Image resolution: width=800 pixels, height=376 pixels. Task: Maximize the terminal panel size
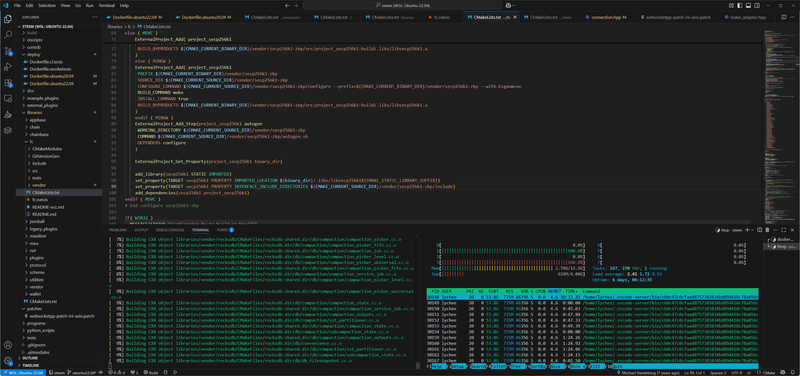(x=784, y=230)
